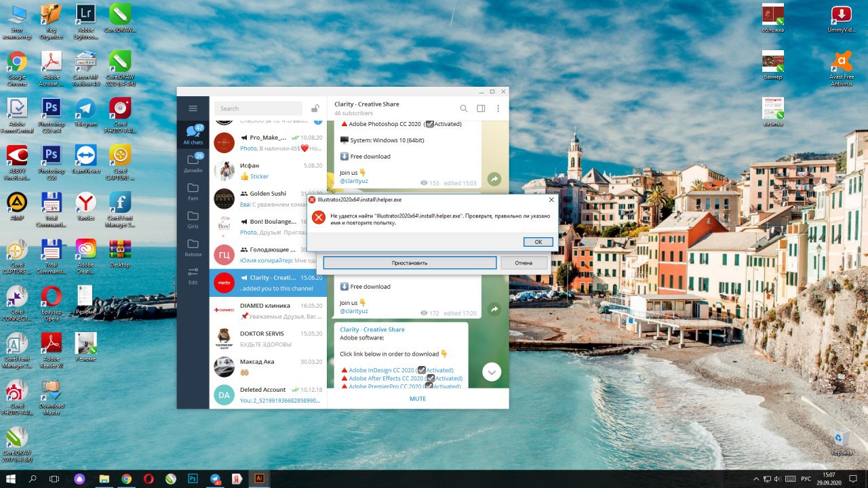This screenshot has width=868, height=488.
Task: Open TeamViewer desktop shortcut
Action: click(85, 160)
